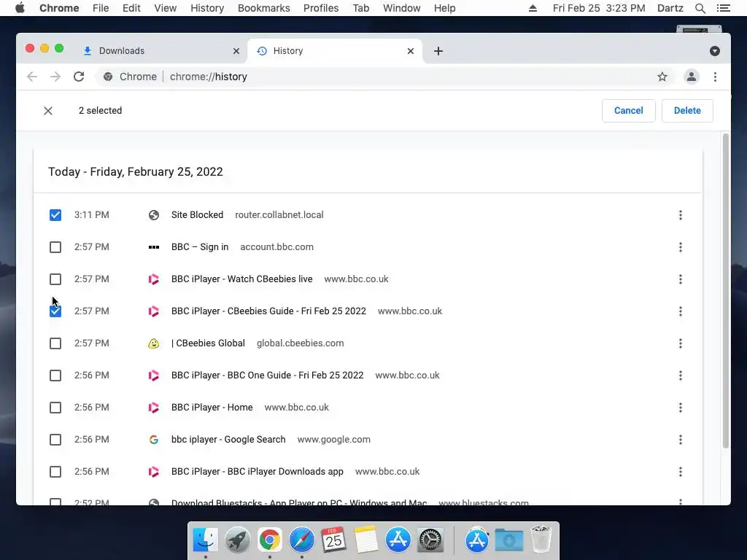Open the Site Blocked history link
This screenshot has height=560, width=747.
197,215
